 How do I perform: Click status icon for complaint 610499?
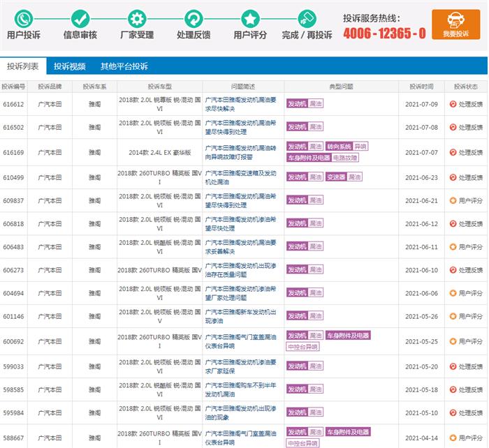pyautogui.click(x=453, y=177)
